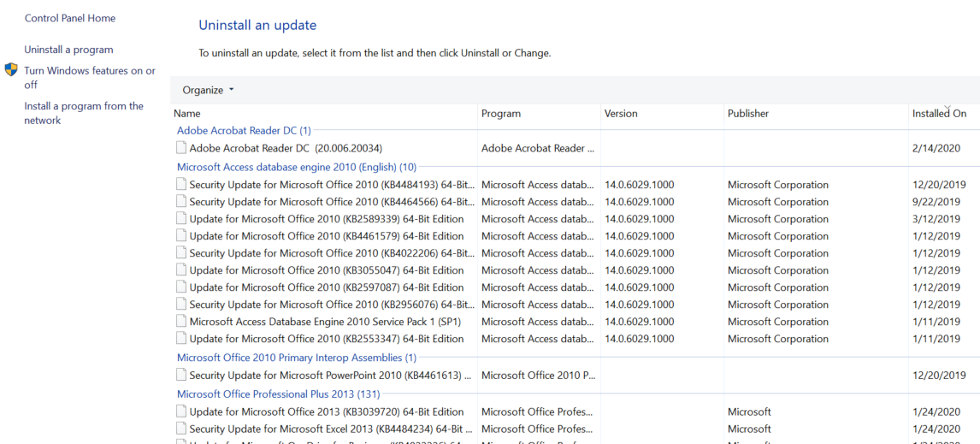Click file icon of KB2589339 update
Image resolution: width=980 pixels, height=444 pixels.
tap(181, 219)
